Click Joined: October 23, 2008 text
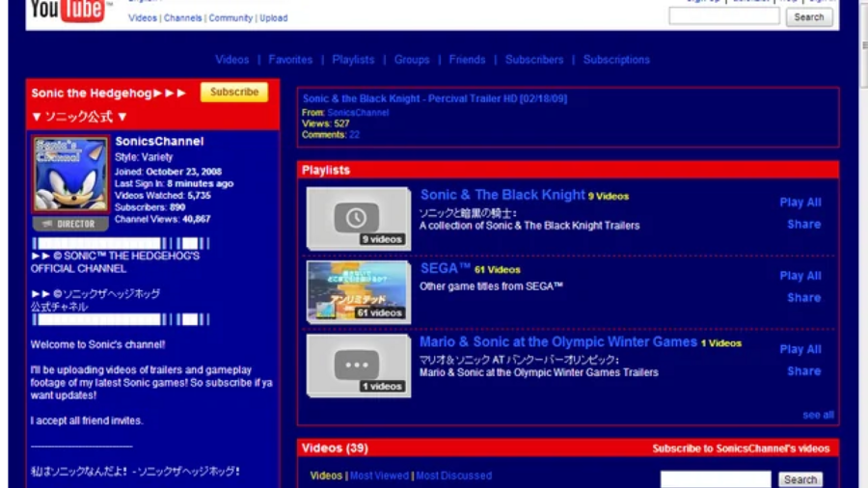 pyautogui.click(x=168, y=172)
